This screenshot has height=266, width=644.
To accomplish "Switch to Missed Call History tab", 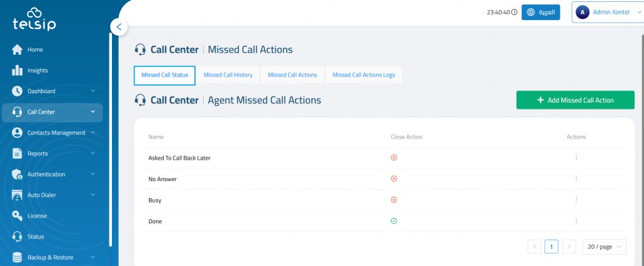I will click(x=228, y=75).
